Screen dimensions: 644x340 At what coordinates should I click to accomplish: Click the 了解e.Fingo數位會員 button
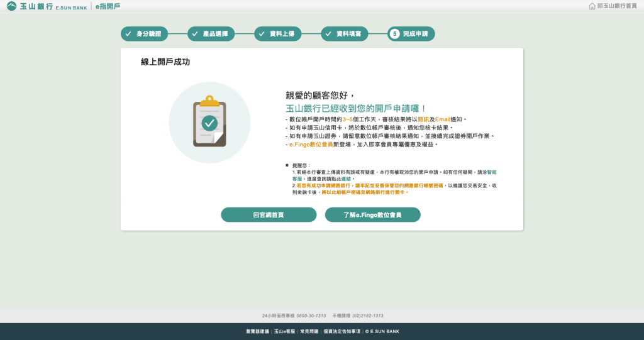coord(372,215)
